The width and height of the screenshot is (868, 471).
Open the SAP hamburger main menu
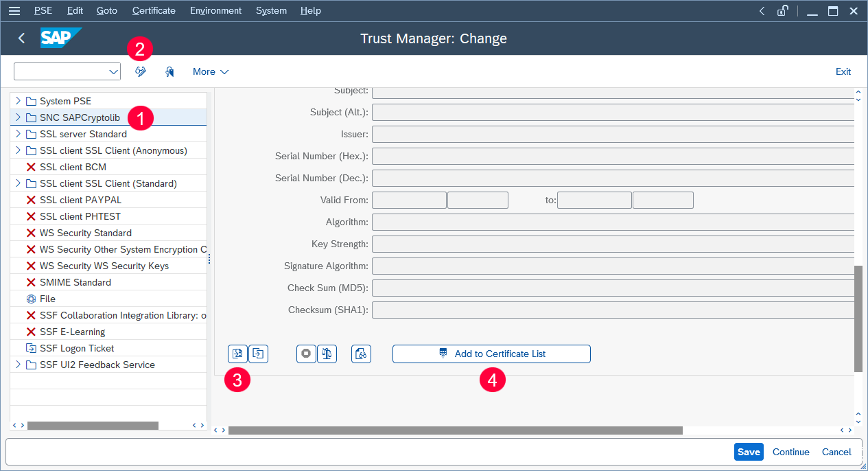(14, 11)
